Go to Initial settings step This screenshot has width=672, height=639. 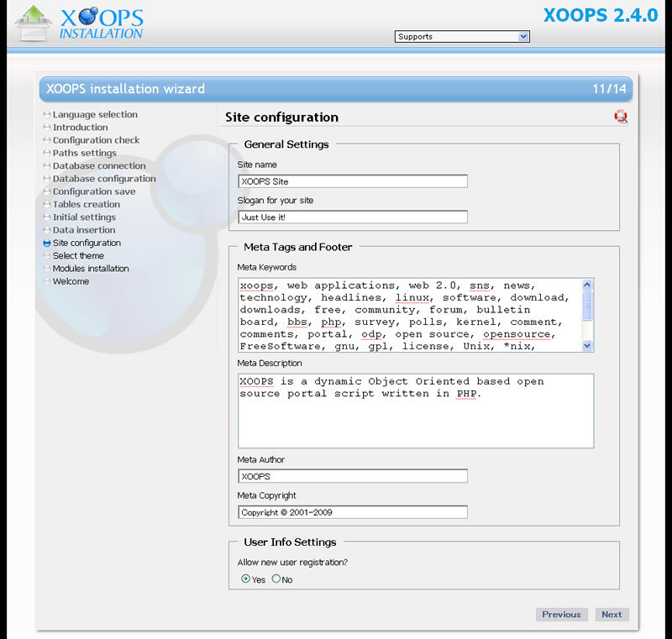(x=84, y=217)
